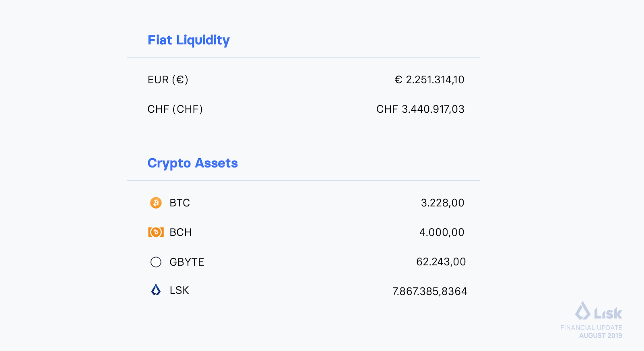This screenshot has width=644, height=351.
Task: Click the BTC label text
Action: (180, 203)
